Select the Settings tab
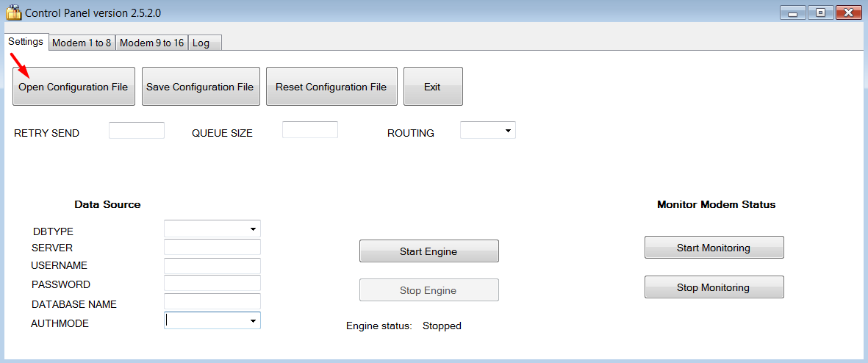868x363 pixels. pyautogui.click(x=26, y=42)
